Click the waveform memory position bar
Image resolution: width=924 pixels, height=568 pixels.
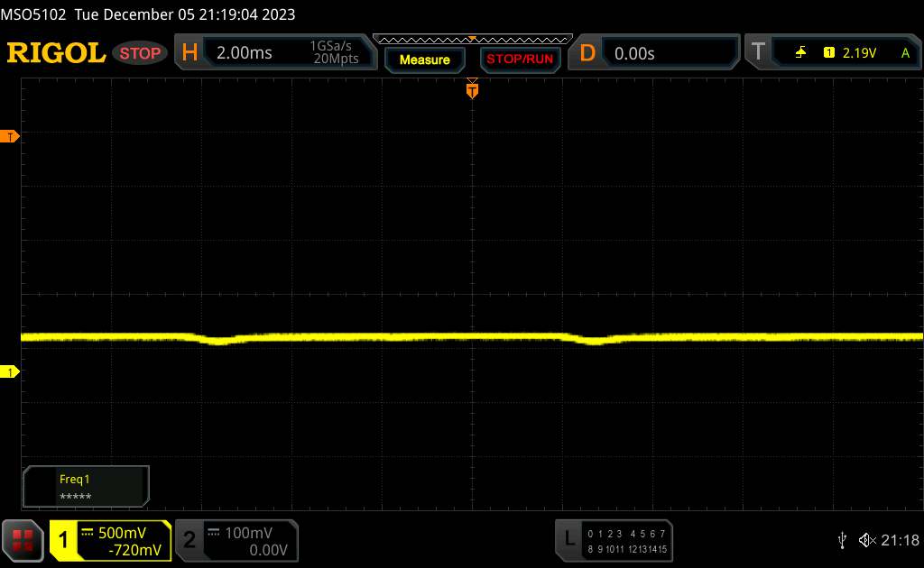point(473,40)
